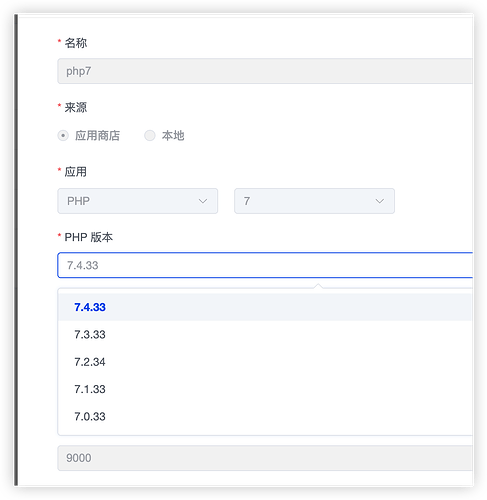487x500 pixels.
Task: Choose version 7.4.33 from the list
Action: click(x=265, y=307)
